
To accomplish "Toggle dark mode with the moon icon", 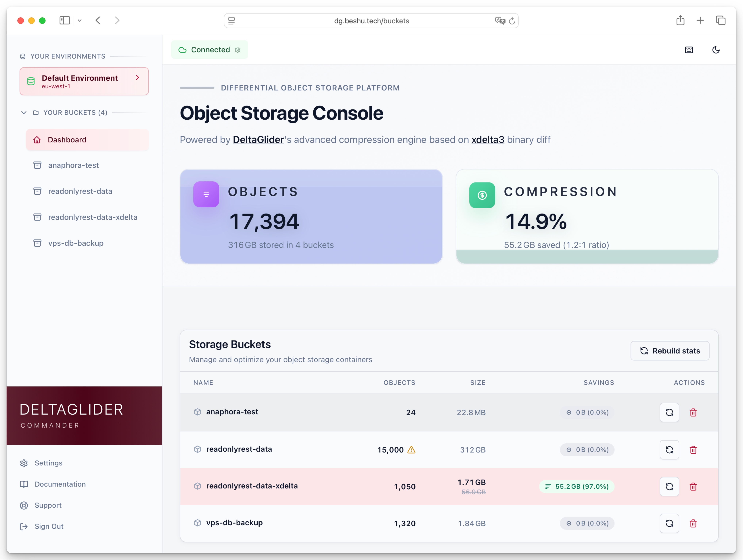I will [x=716, y=50].
